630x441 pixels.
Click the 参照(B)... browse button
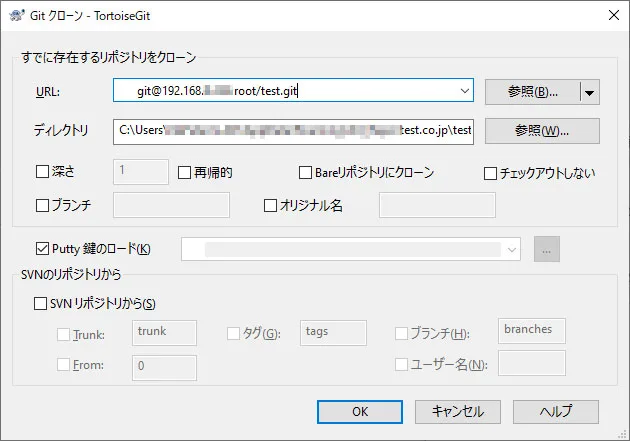coord(533,92)
